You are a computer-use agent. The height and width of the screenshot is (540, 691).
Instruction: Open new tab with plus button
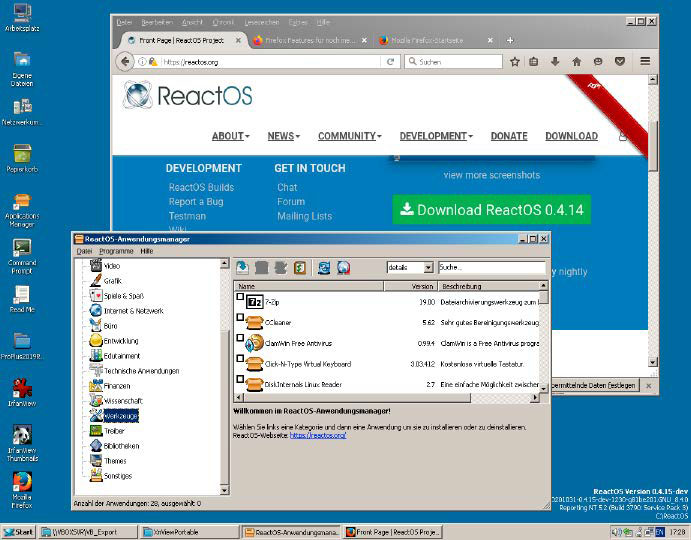point(510,40)
